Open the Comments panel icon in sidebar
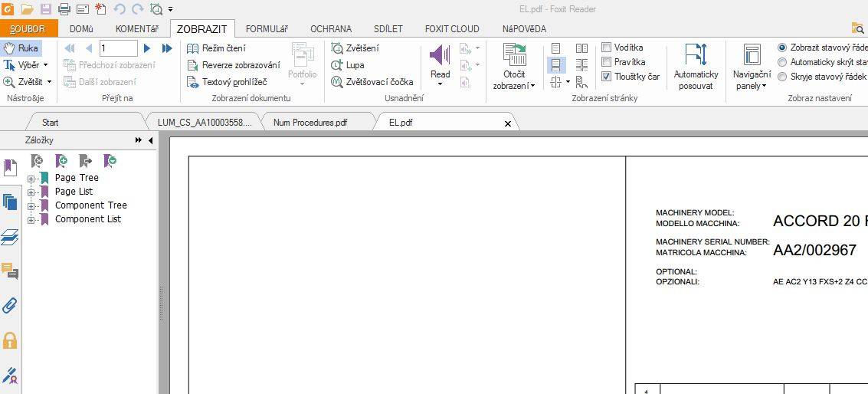The height and width of the screenshot is (394, 868). 10,271
